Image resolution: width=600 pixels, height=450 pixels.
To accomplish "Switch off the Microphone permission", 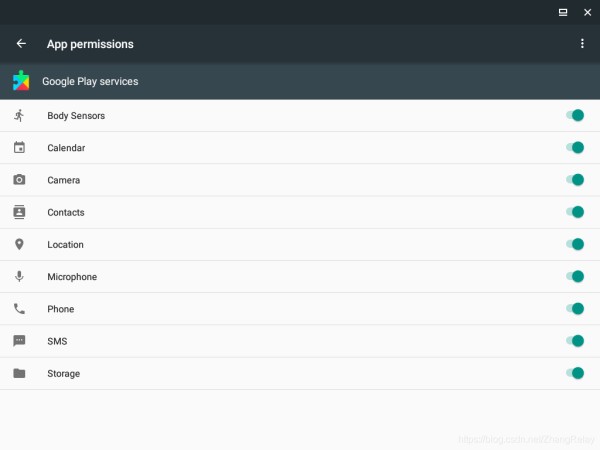I will pyautogui.click(x=575, y=276).
